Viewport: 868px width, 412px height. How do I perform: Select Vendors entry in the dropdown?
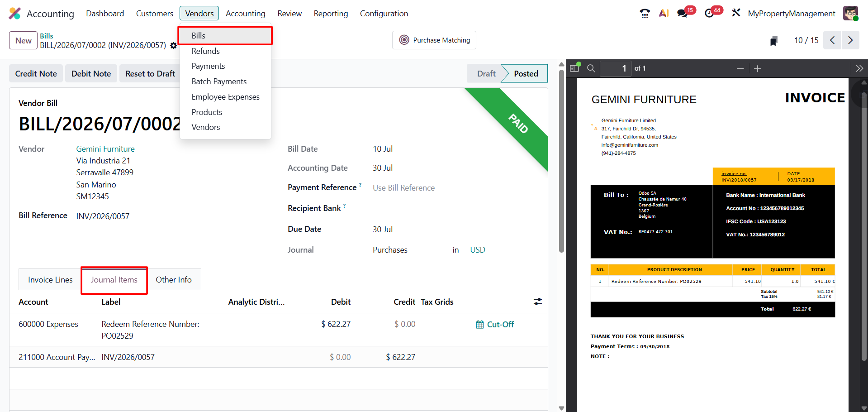click(225, 127)
